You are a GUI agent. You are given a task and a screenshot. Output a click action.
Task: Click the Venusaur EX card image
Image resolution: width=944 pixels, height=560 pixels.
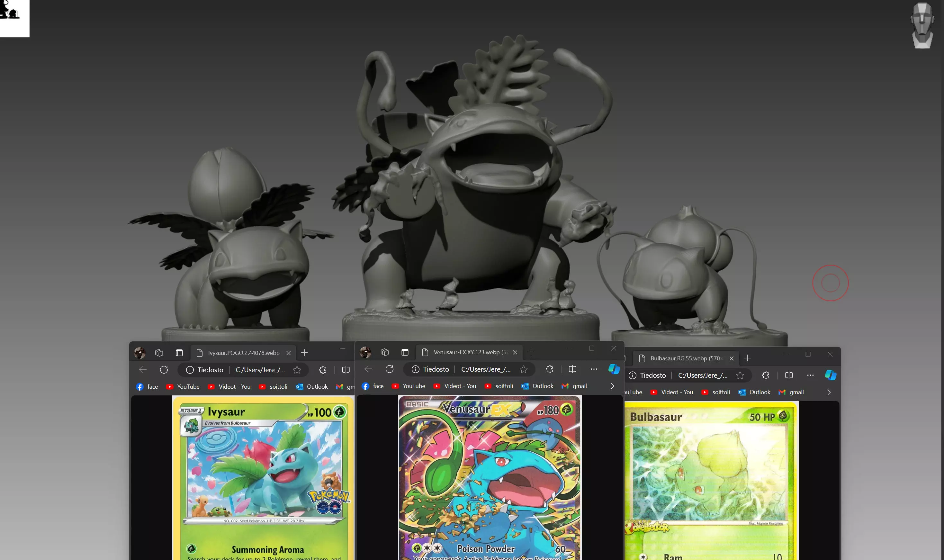[490, 478]
